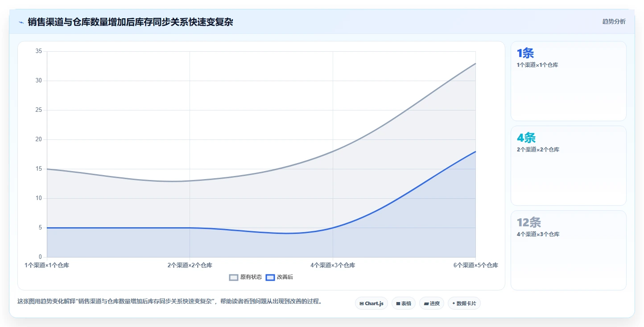Click the blue 改善后 legend color box
Screen dimensions: 644x327
[x=270, y=277]
